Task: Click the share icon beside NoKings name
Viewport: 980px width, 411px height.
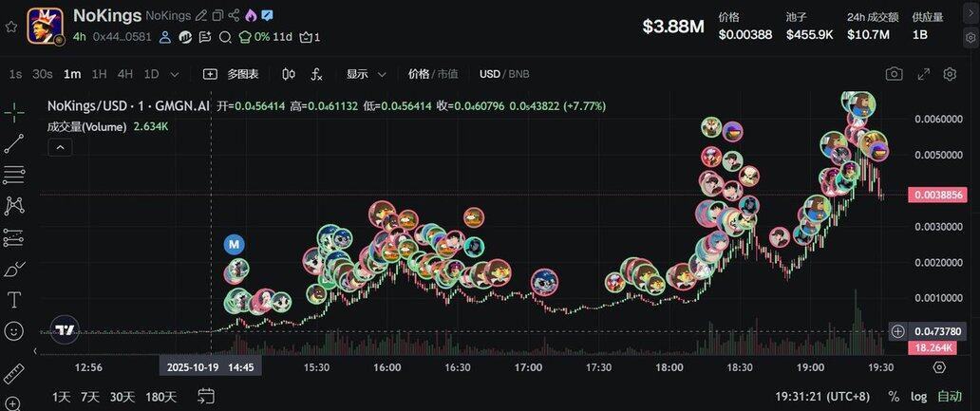Action: click(235, 15)
